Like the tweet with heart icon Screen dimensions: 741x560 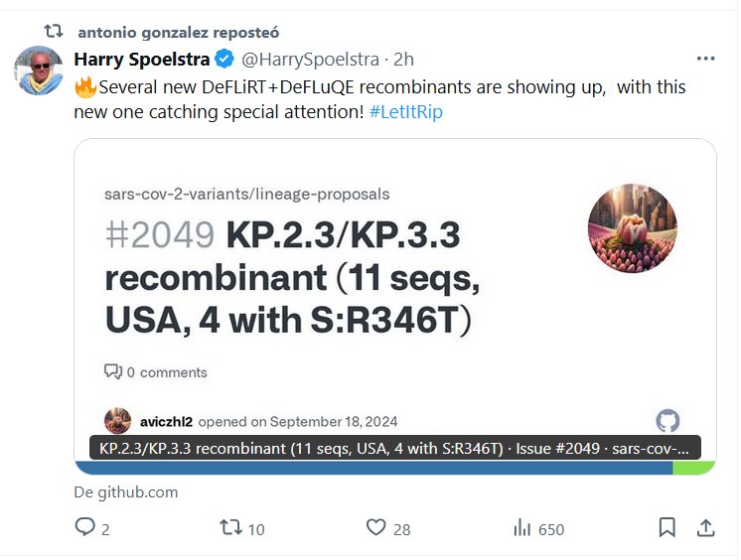click(375, 528)
